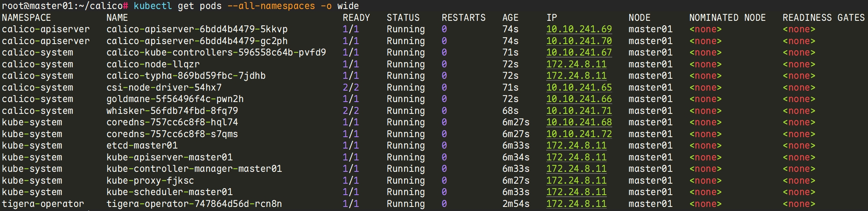This screenshot has height=211, width=868.
Task: Click the 10.10.241.70 IP link
Action: [579, 41]
